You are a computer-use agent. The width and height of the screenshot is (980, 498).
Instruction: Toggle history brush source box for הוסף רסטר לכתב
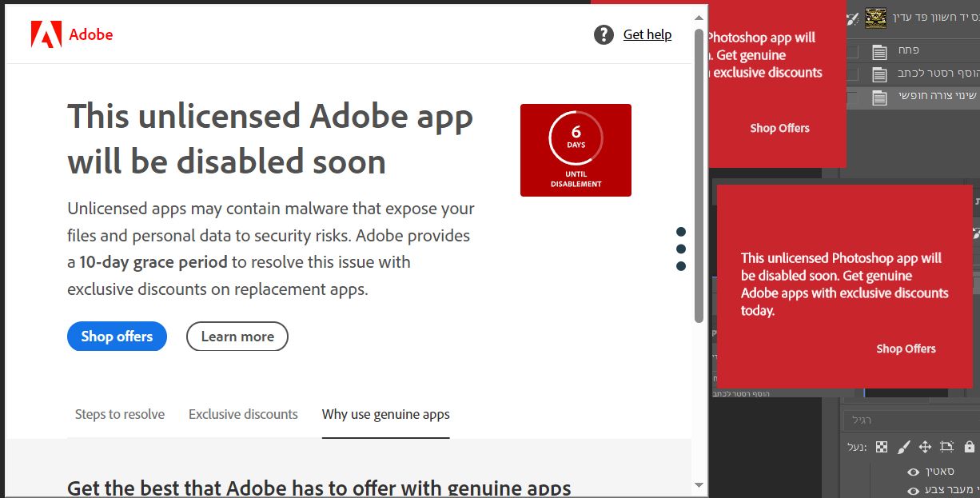(x=853, y=74)
